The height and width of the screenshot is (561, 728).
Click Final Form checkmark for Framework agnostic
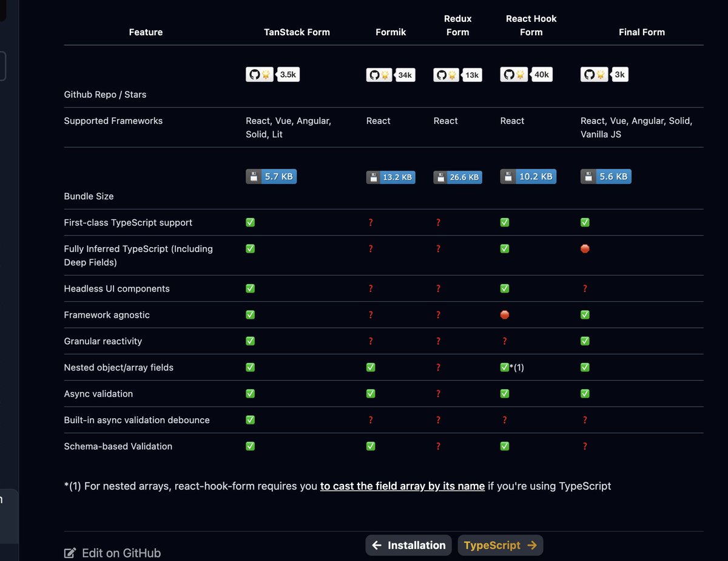coord(585,315)
